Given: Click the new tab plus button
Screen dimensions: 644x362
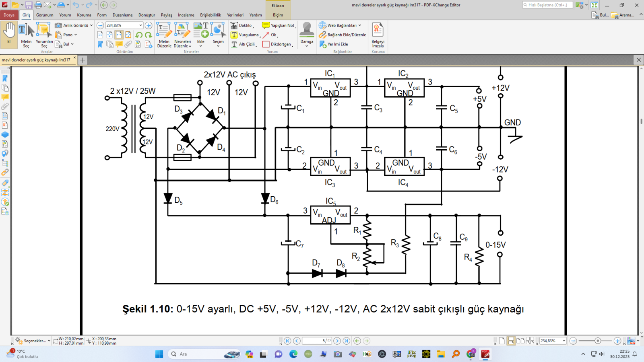Looking at the screenshot, I should point(83,60).
